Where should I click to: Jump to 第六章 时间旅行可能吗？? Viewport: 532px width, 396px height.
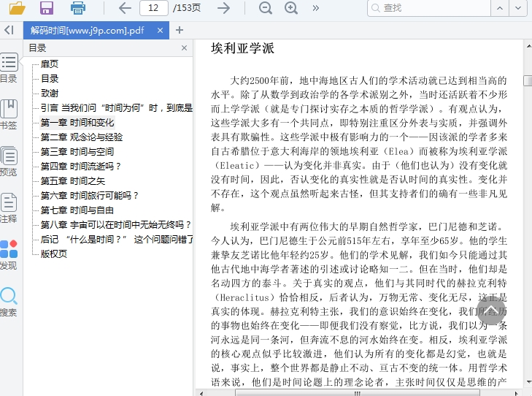90,195
